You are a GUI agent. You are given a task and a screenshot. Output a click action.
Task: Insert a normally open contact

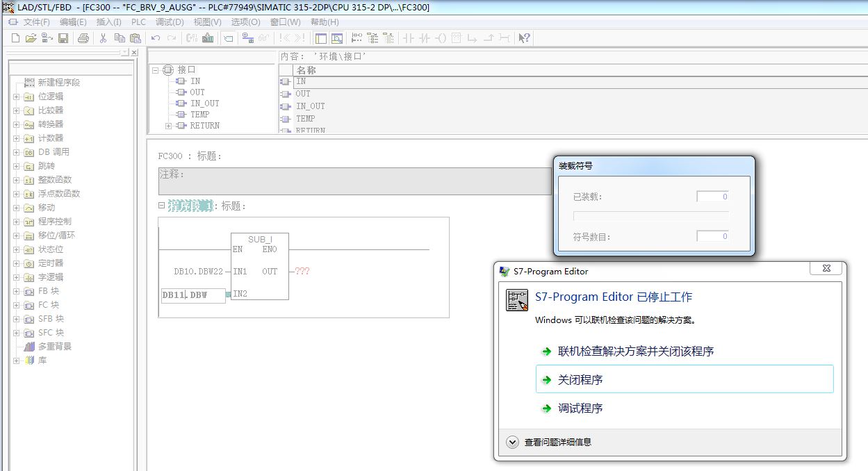pyautogui.click(x=408, y=38)
